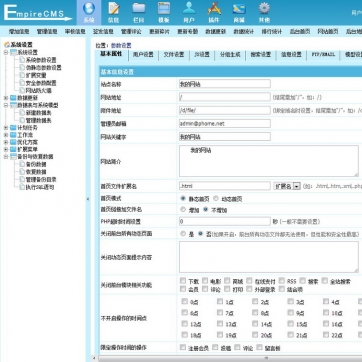362x362 pixels.
Task: Open the 商城 shop card icon
Action: (239, 9)
